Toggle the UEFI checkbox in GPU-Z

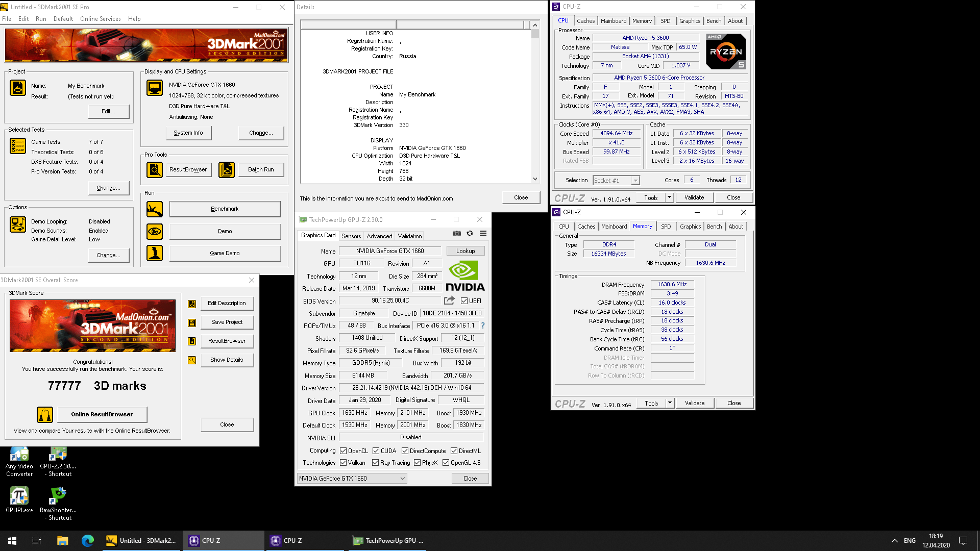pyautogui.click(x=464, y=301)
